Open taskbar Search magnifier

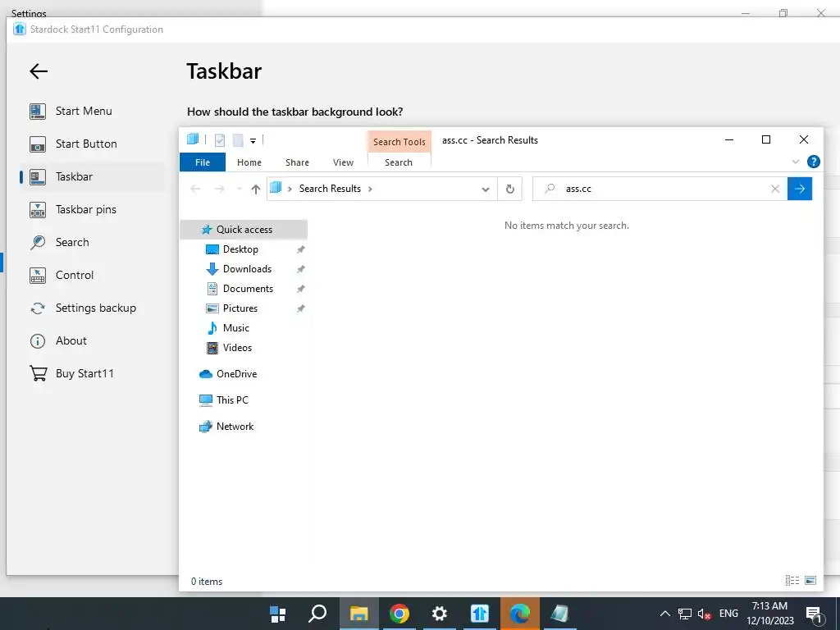pyautogui.click(x=317, y=614)
